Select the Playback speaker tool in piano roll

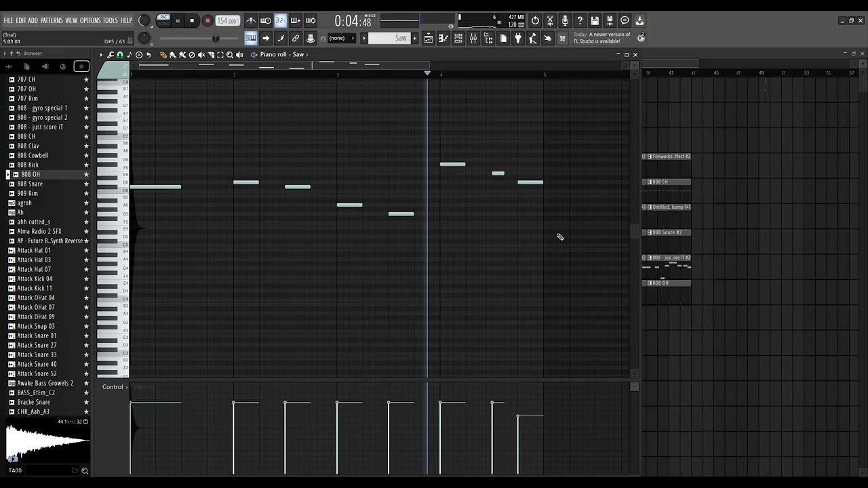pyautogui.click(x=239, y=55)
